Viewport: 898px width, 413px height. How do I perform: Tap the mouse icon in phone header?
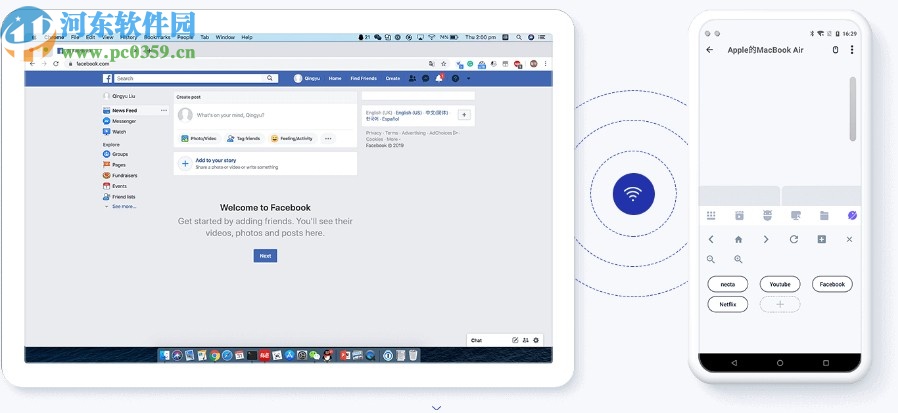835,50
